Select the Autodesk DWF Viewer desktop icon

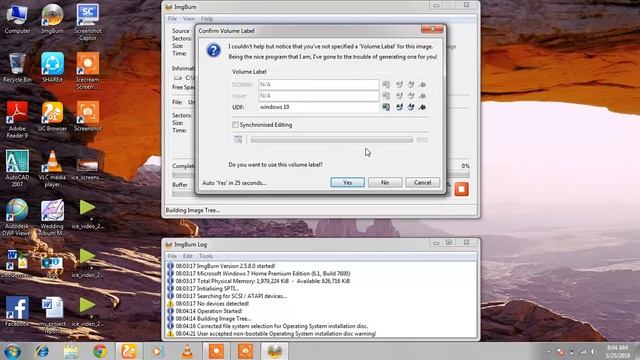coord(17,217)
